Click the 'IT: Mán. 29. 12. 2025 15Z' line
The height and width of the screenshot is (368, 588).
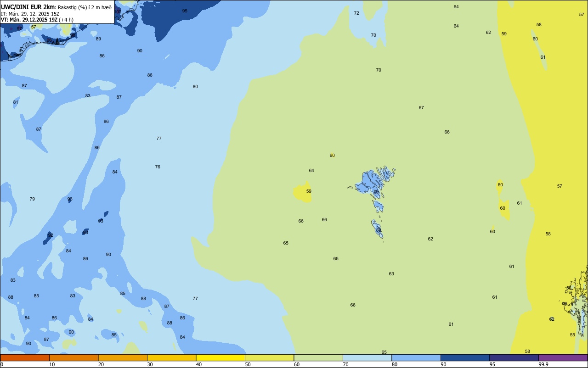click(x=30, y=14)
